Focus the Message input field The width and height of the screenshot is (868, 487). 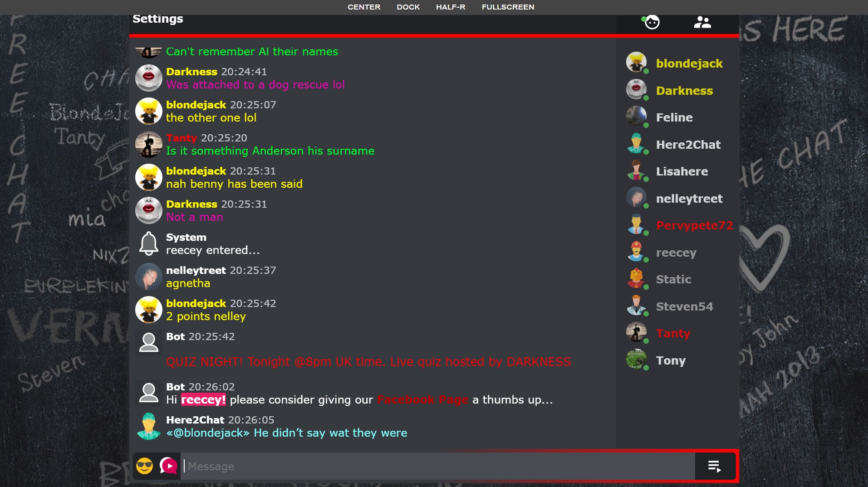pos(438,466)
